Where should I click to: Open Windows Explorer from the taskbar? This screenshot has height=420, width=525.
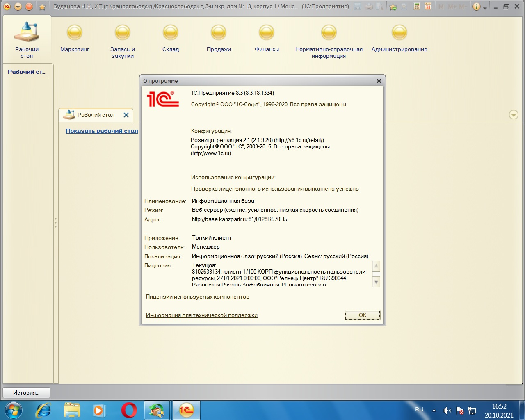pos(72,410)
